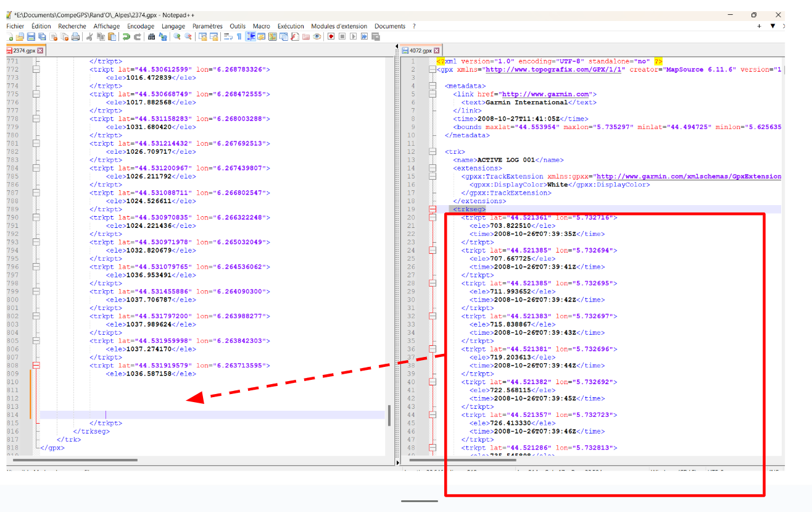Collapse gpx fold at line 2 in 4072.gpx
The image size is (812, 512).
click(x=433, y=69)
